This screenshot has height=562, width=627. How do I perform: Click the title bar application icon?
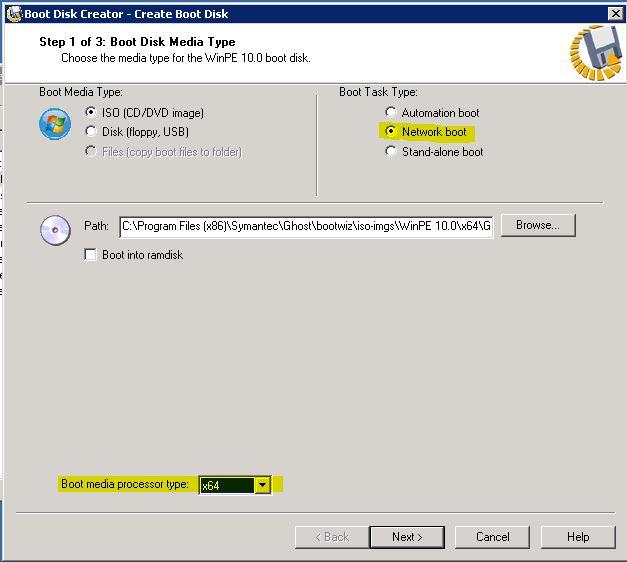coord(15,14)
